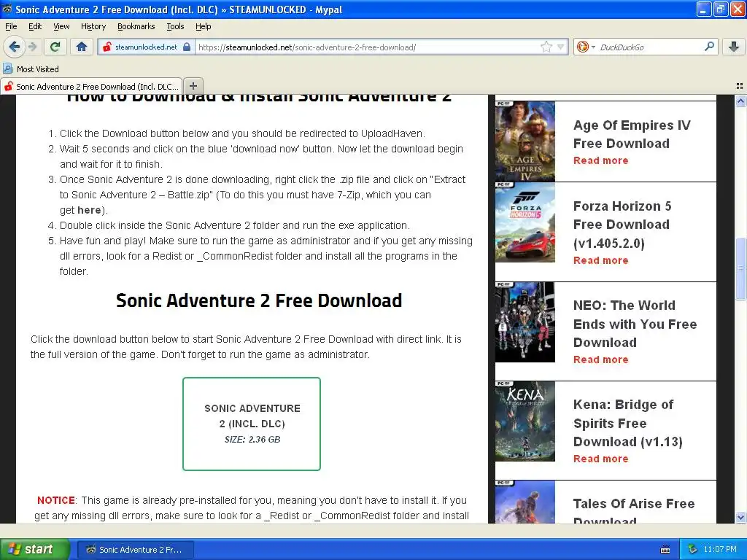Click the on-screen keyboard tray icon
This screenshot has height=560, width=747.
(x=665, y=550)
